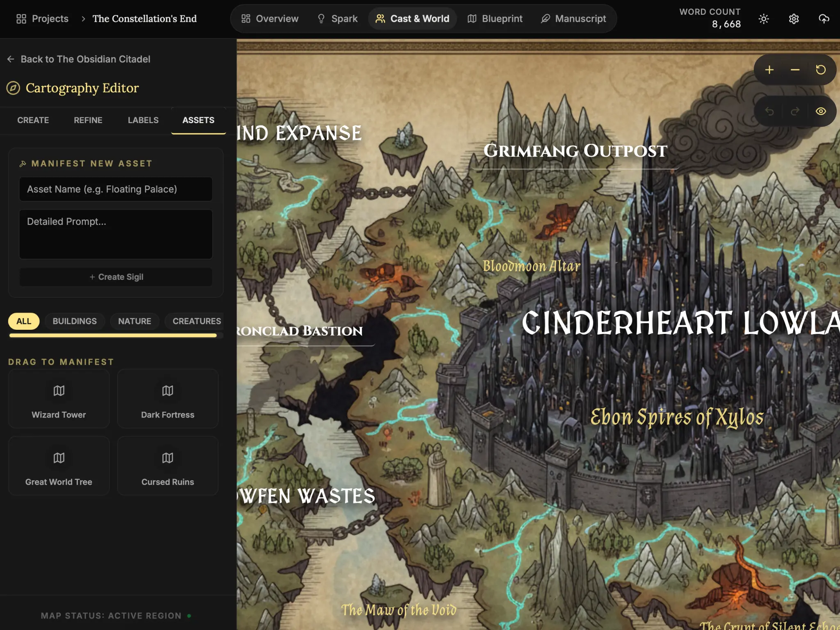Go back to The Obsidian Citadel
Image resolution: width=840 pixels, height=630 pixels.
click(79, 59)
